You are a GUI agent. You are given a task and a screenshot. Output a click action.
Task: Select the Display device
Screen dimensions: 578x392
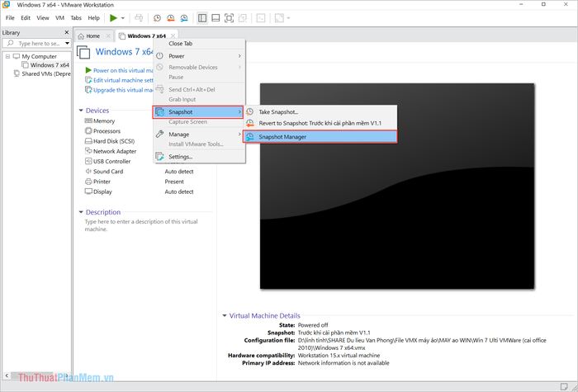[98, 191]
